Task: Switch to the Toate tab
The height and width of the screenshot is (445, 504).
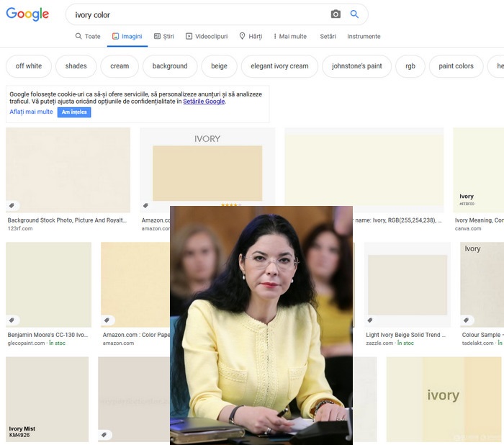Action: [88, 36]
